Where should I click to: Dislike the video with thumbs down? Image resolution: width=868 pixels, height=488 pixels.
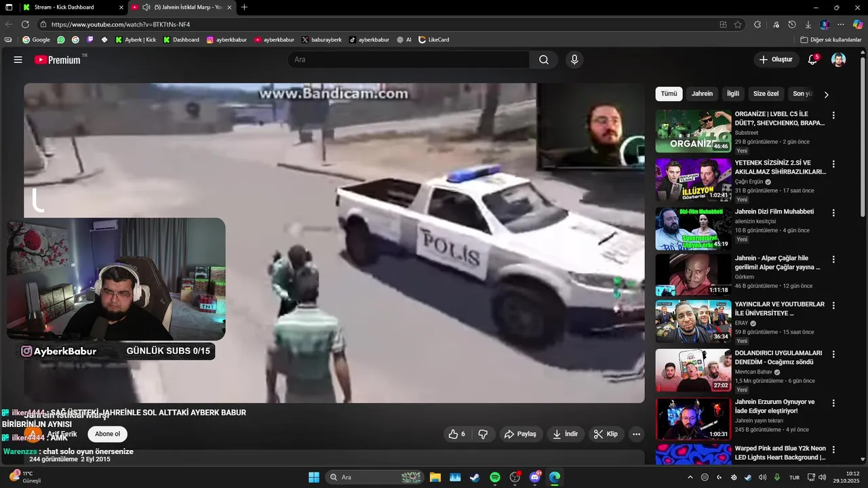(x=483, y=434)
